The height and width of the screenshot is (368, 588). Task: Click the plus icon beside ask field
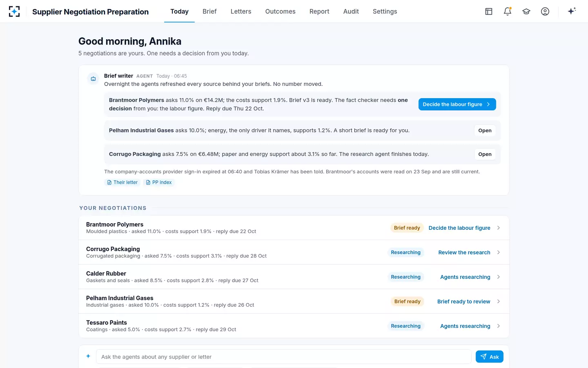pyautogui.click(x=88, y=356)
